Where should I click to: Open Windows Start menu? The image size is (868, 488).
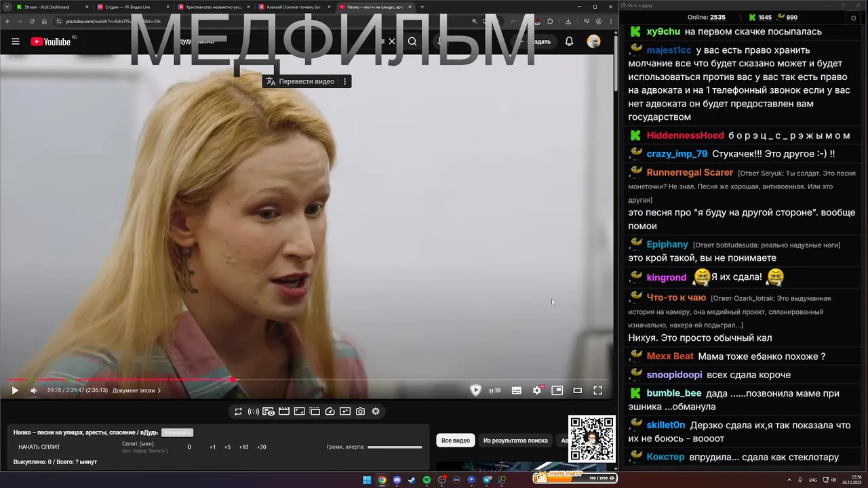tap(367, 480)
